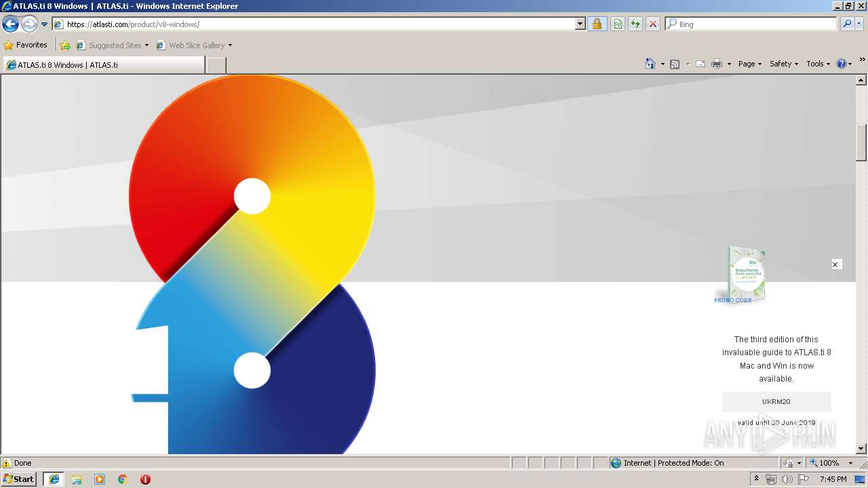Show more command bar items chevron
This screenshot has height=488, width=868.
(862, 60)
